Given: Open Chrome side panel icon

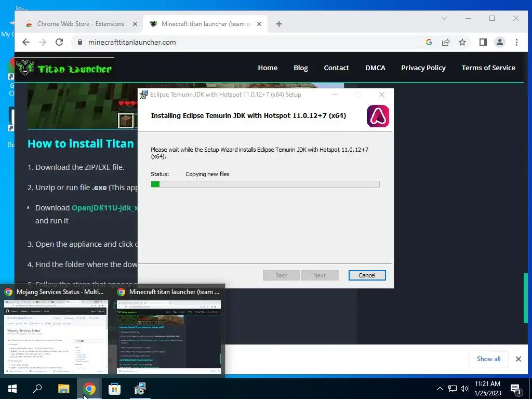Looking at the screenshot, I should 483,42.
